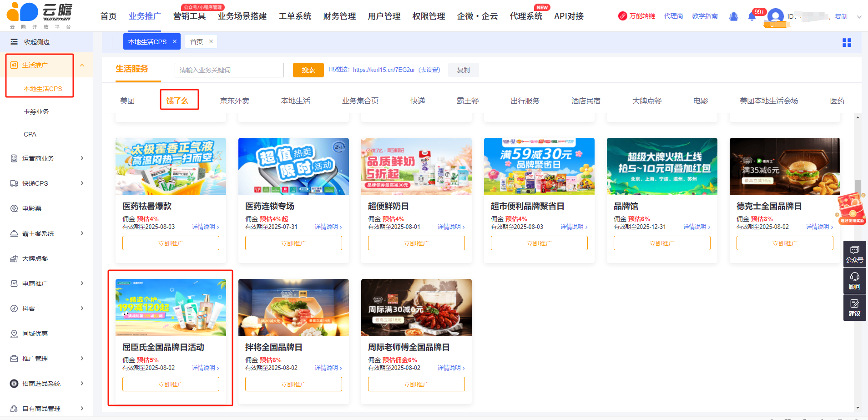Open the 建议 feedback floating button
The height and width of the screenshot is (420, 868).
coord(854,308)
